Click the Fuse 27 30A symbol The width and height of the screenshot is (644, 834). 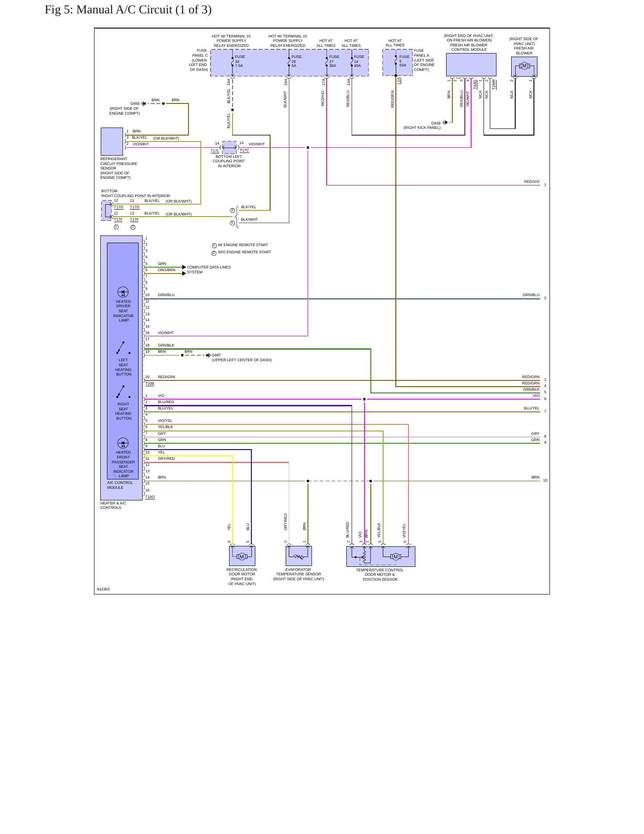[x=327, y=62]
